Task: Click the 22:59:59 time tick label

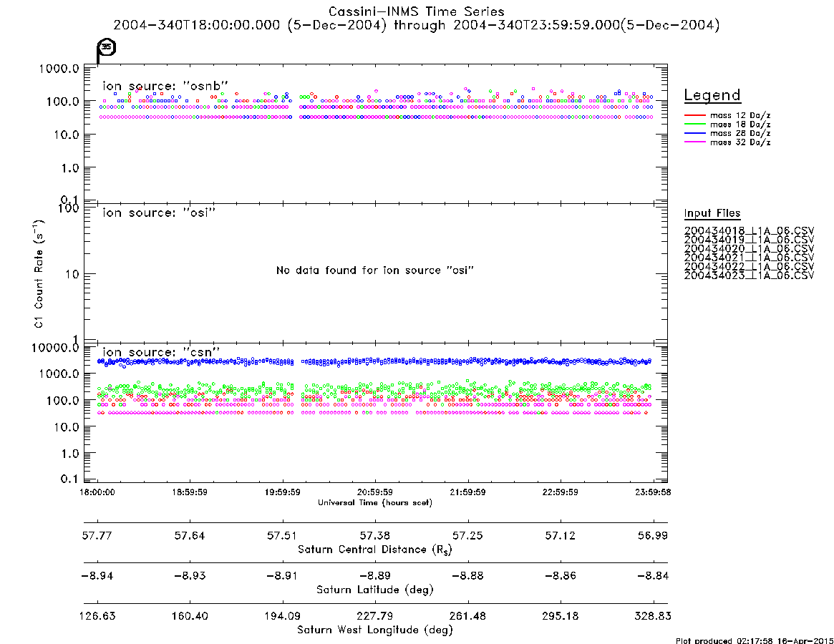Action: [560, 492]
